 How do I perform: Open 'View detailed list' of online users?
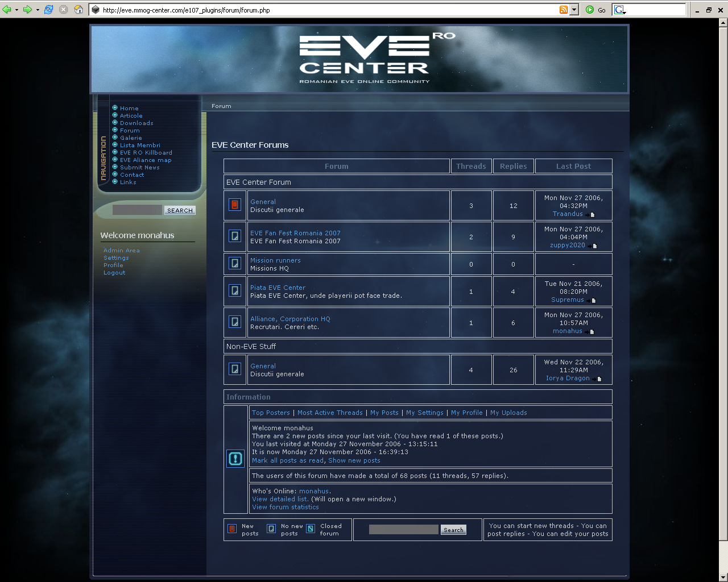(x=280, y=499)
